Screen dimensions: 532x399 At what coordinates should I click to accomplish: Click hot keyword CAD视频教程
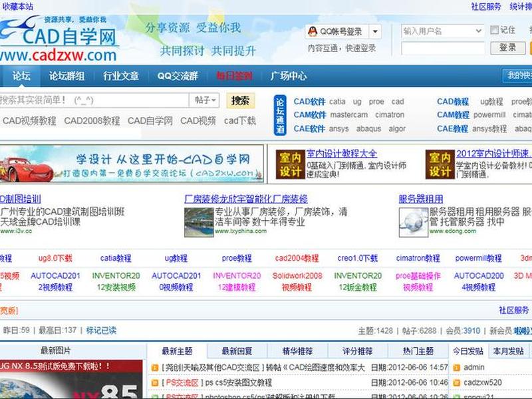pos(29,121)
